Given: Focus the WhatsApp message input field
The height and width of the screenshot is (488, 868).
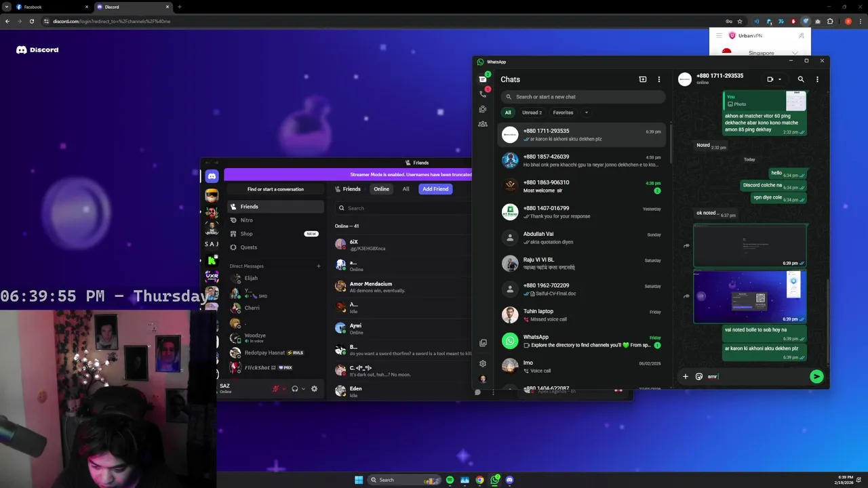Looking at the screenshot, I should [756, 376].
